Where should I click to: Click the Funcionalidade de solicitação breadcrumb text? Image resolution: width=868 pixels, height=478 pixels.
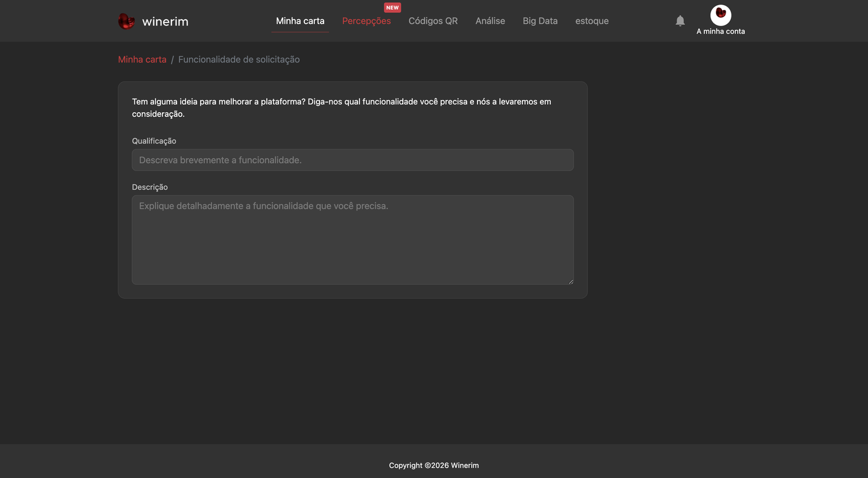pos(239,60)
